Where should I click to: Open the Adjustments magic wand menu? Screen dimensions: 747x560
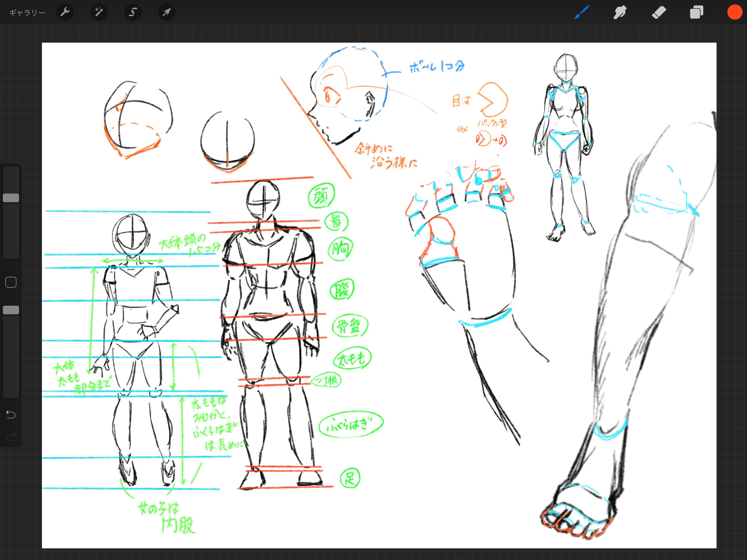click(99, 12)
